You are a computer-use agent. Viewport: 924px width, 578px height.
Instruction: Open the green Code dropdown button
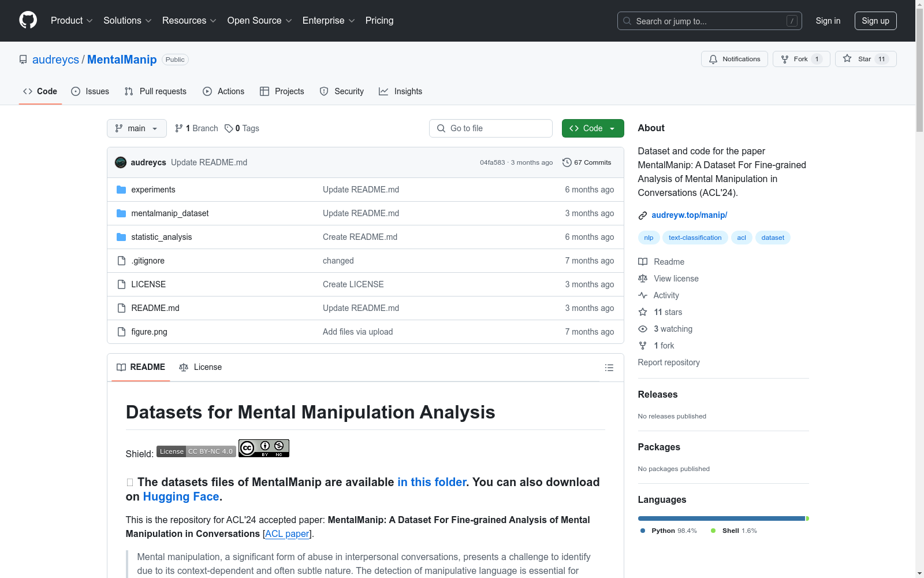[x=593, y=128]
